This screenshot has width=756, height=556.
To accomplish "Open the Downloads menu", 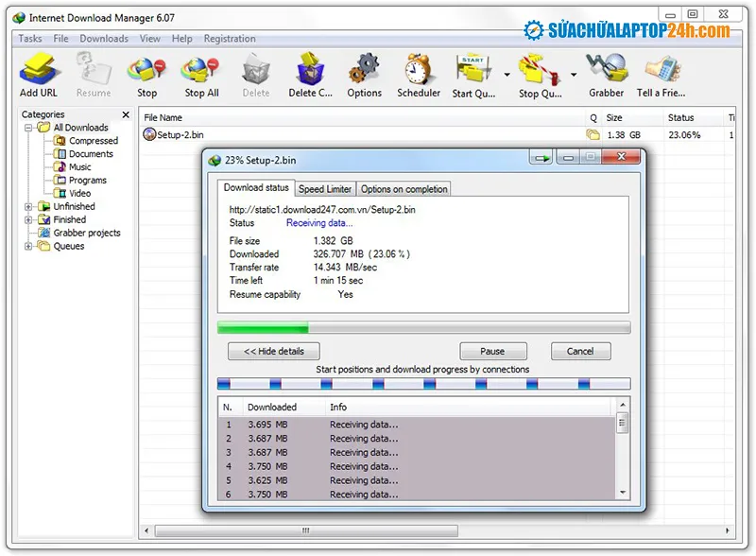I will pyautogui.click(x=104, y=38).
